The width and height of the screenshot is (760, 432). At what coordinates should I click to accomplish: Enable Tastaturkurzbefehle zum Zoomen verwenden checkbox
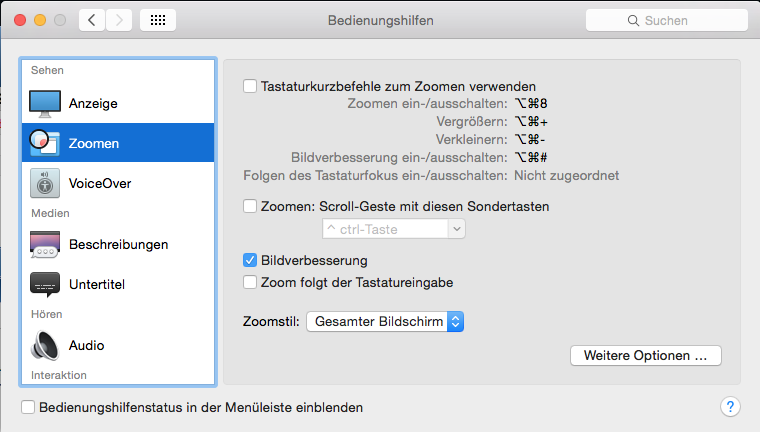[250, 87]
